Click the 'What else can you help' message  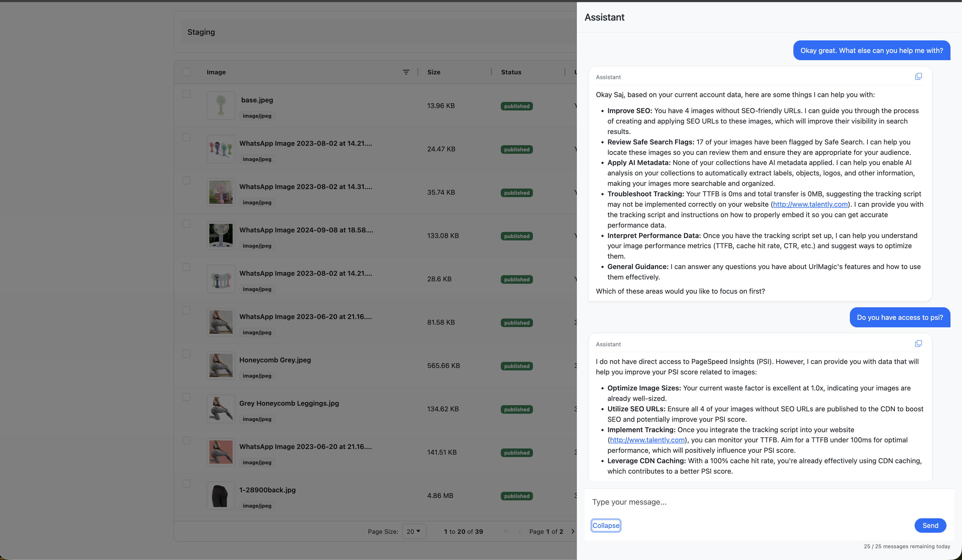point(872,50)
